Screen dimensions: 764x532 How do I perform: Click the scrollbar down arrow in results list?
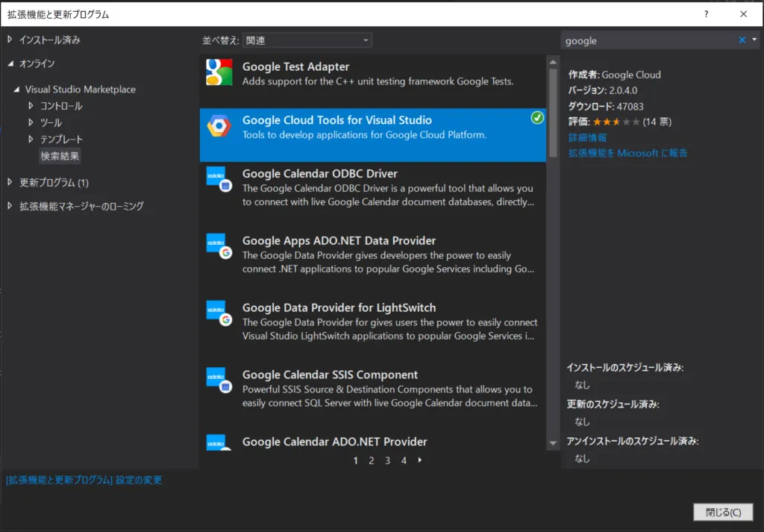tap(553, 443)
